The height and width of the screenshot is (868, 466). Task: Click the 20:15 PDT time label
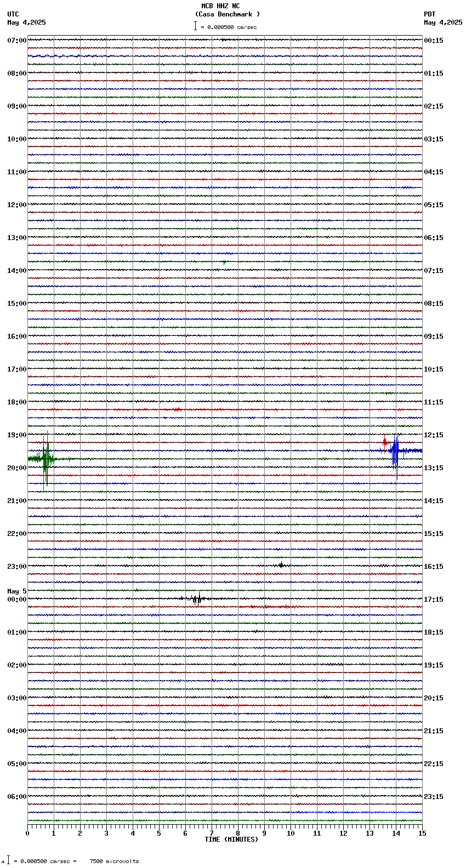coord(434,698)
